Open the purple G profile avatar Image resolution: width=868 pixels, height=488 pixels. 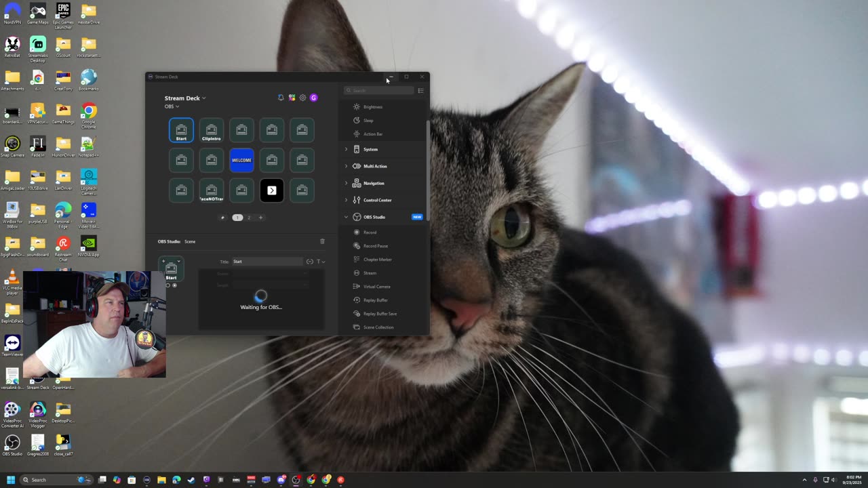(x=313, y=98)
